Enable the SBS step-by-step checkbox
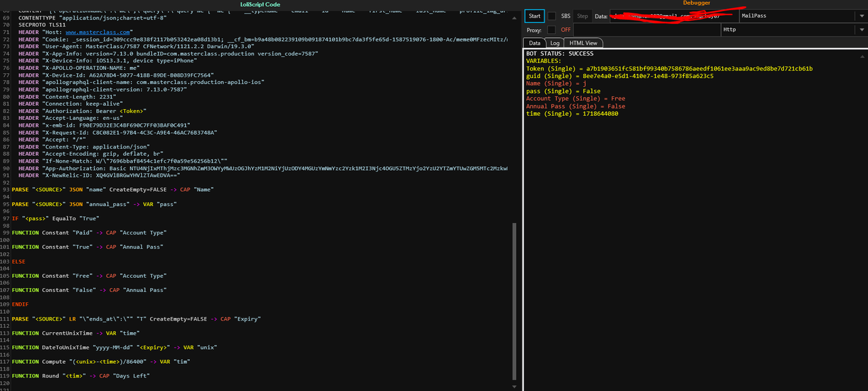This screenshot has height=391, width=868. (552, 16)
